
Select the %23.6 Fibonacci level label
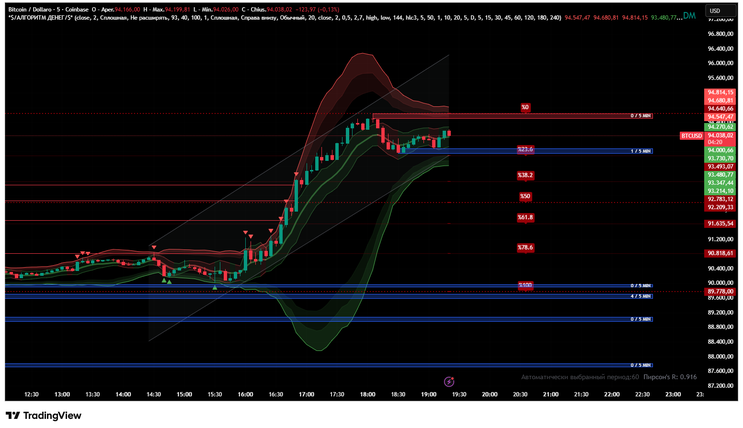pyautogui.click(x=525, y=149)
